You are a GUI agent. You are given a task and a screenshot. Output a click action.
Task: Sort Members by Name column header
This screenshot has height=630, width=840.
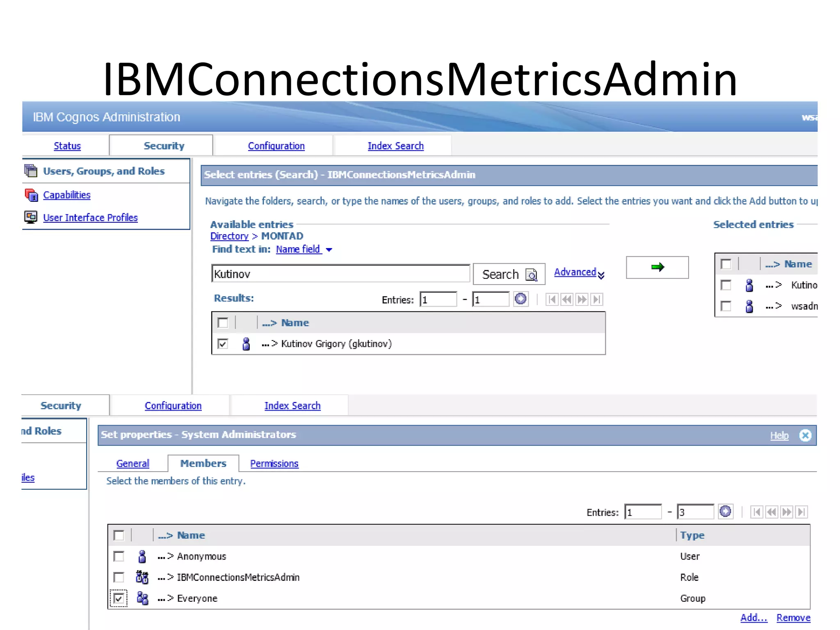pos(191,535)
